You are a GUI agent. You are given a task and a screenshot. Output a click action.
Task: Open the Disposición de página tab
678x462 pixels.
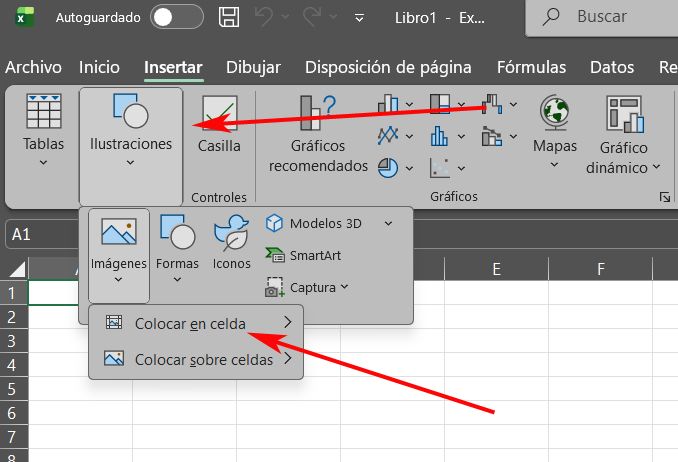coord(388,67)
